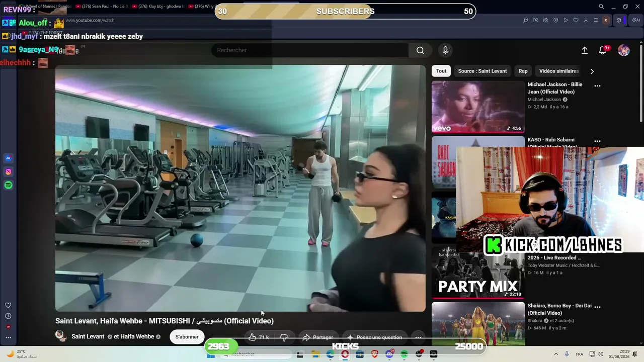The height and width of the screenshot is (362, 644).
Task: Click the MITSUBISHI video player area
Action: point(240,188)
